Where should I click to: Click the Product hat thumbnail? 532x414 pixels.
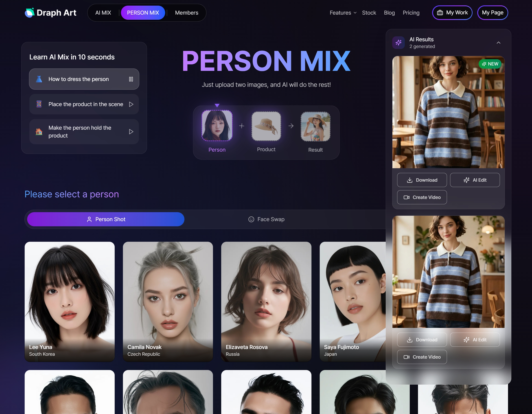tap(266, 126)
